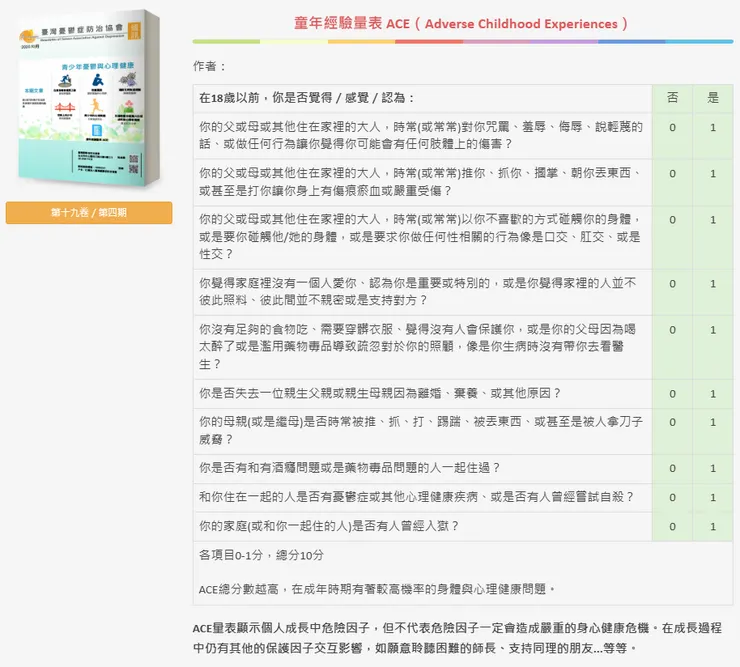
Task: Click question text about 推你、抓你、摑掌
Action: (x=420, y=182)
